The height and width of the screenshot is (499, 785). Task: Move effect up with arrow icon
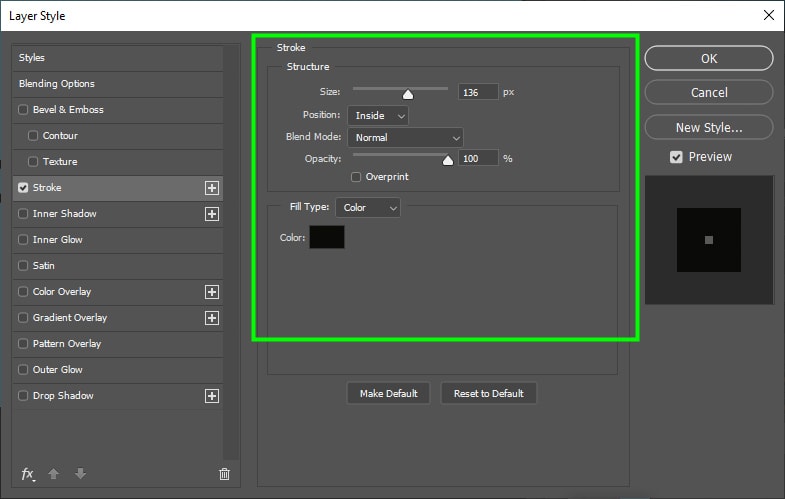[x=54, y=473]
